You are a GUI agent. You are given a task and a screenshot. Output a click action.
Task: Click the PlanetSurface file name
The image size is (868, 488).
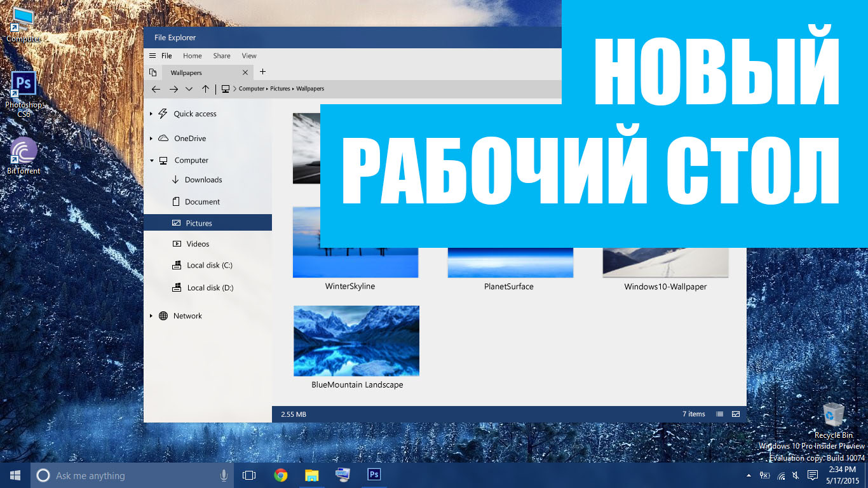click(509, 287)
